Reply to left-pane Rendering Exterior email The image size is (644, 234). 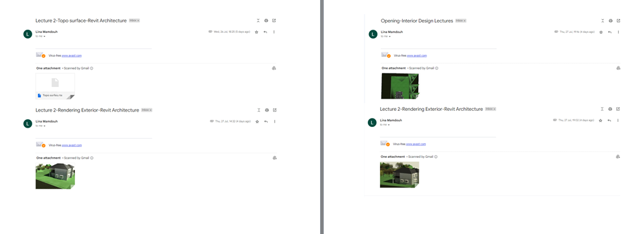pos(266,122)
